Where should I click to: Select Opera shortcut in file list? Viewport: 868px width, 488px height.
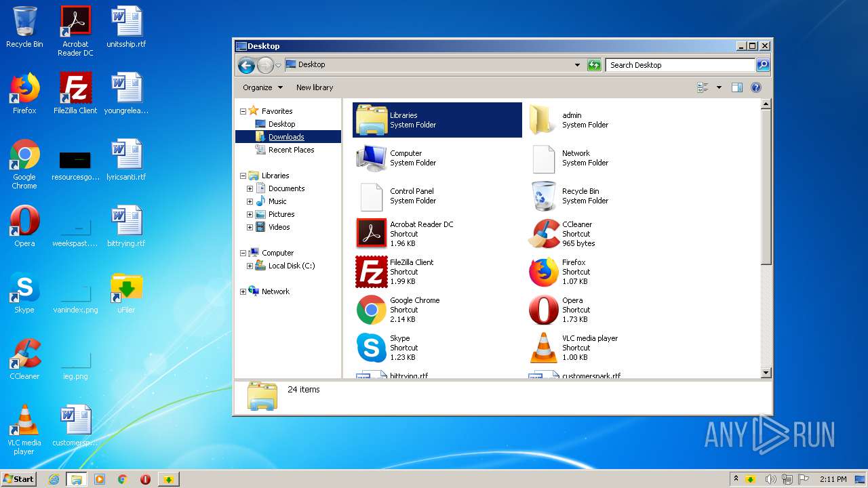(559, 310)
